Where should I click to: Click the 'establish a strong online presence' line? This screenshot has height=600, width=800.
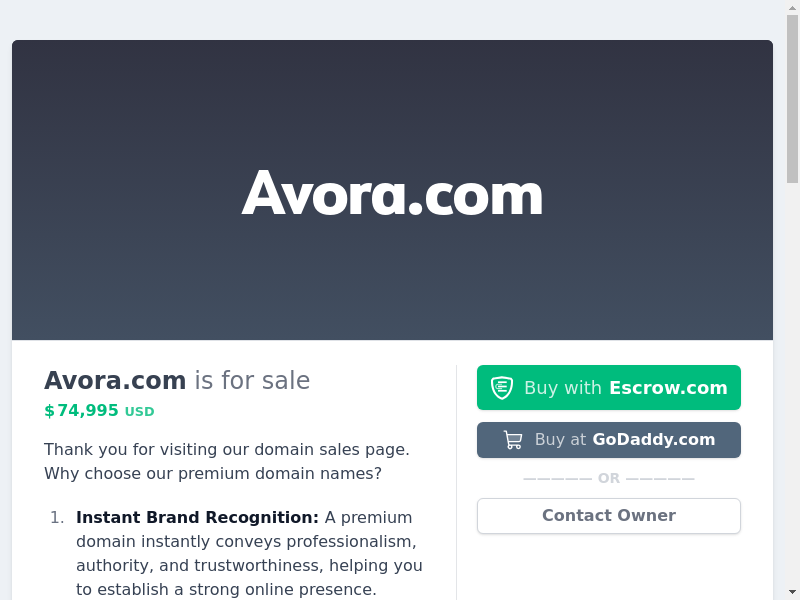[226, 589]
